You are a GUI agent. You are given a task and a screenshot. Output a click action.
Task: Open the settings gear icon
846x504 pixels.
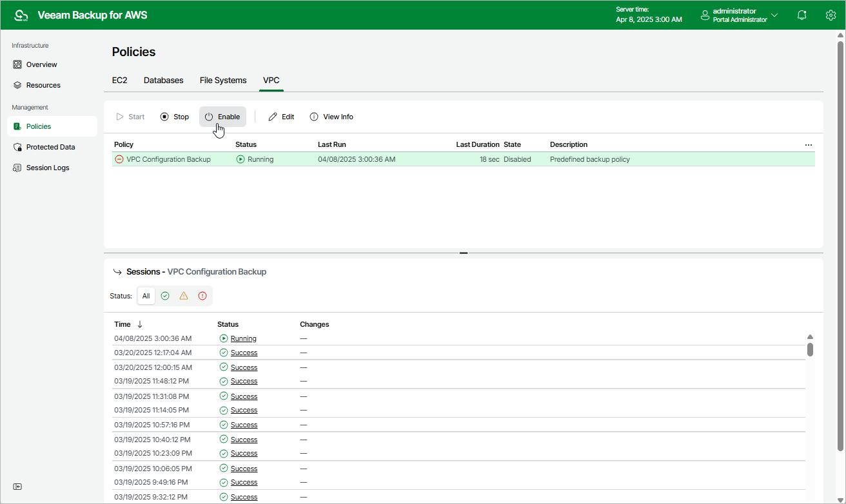pyautogui.click(x=831, y=15)
